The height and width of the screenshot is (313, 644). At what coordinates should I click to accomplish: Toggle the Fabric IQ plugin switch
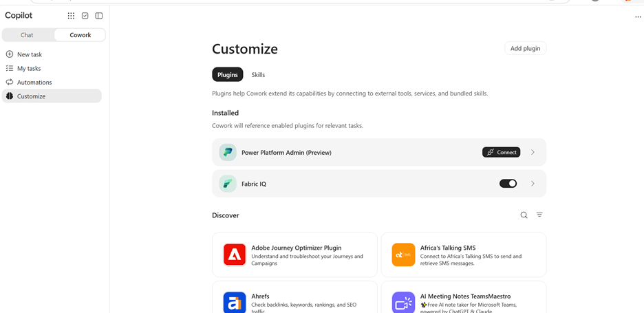(x=508, y=184)
